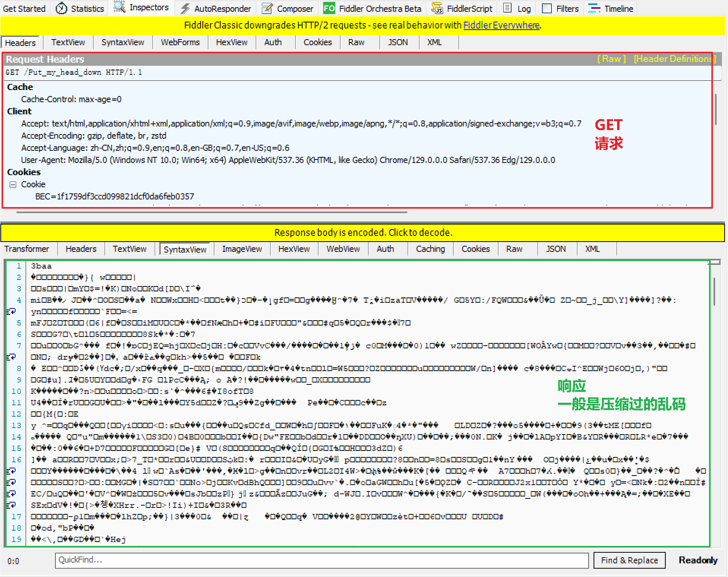Viewport: 728px width, 577px height.
Task: Open request SyntaxView tab
Action: pos(123,42)
